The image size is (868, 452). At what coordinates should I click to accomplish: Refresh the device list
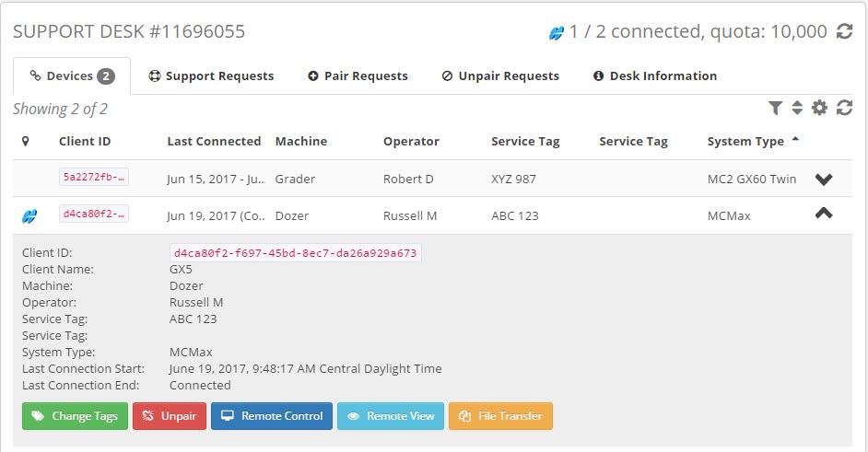click(x=844, y=109)
